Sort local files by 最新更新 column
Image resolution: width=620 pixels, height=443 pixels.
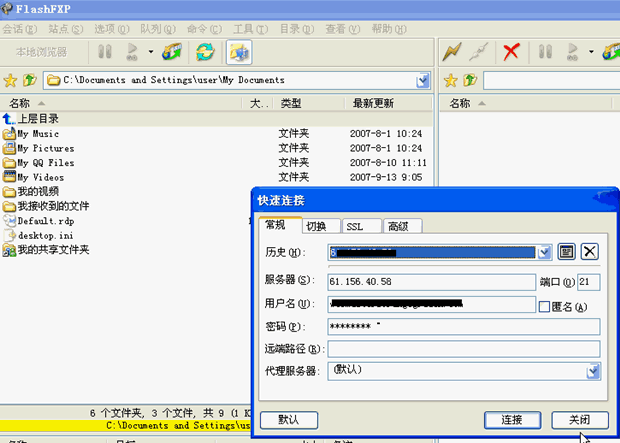(x=389, y=103)
